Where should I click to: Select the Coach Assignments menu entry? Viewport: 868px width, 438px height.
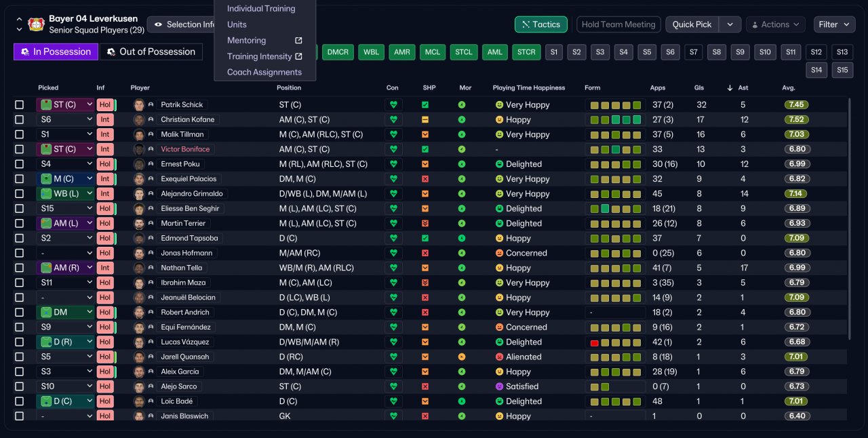pos(264,73)
